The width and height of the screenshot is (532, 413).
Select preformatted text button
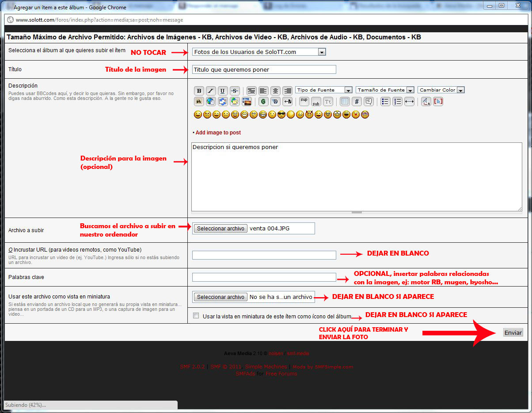(x=251, y=91)
